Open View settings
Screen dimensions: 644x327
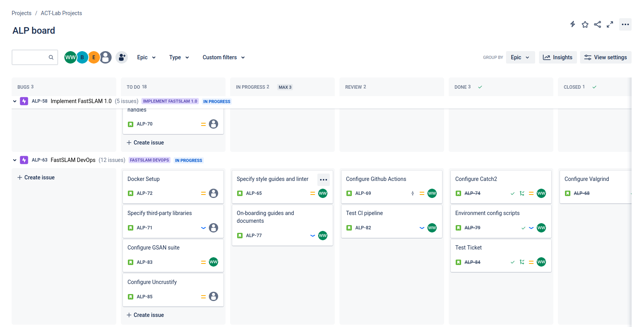[606, 57]
